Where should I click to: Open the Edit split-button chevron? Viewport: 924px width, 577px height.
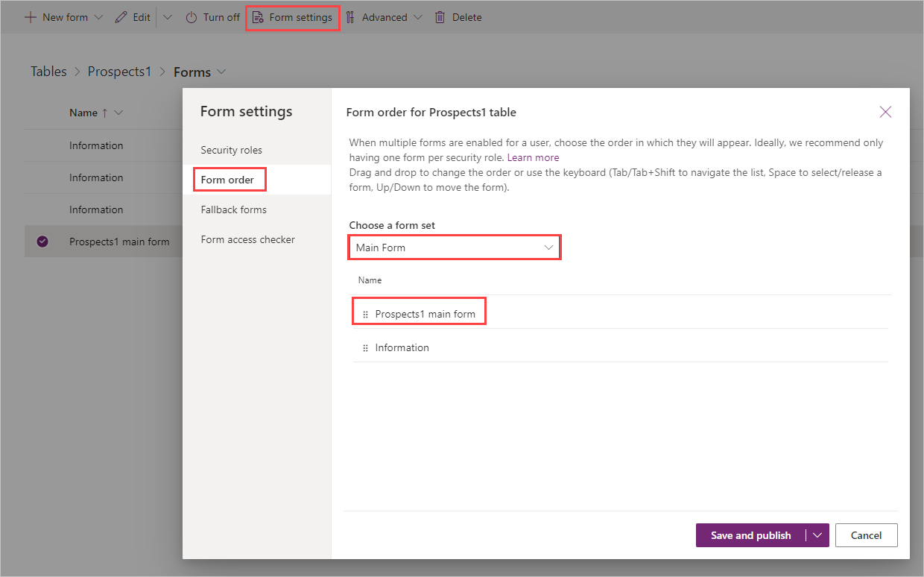pyautogui.click(x=167, y=17)
